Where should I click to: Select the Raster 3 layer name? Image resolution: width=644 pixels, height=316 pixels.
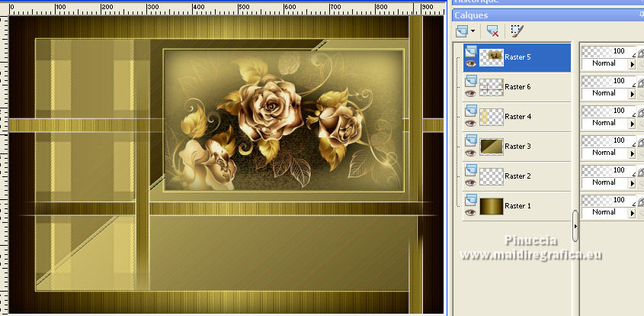[517, 146]
